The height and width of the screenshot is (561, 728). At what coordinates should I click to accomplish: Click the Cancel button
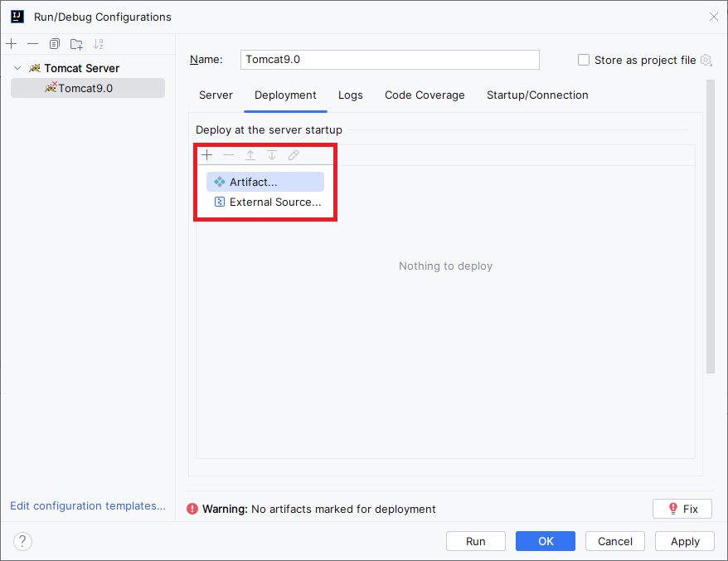pos(614,541)
